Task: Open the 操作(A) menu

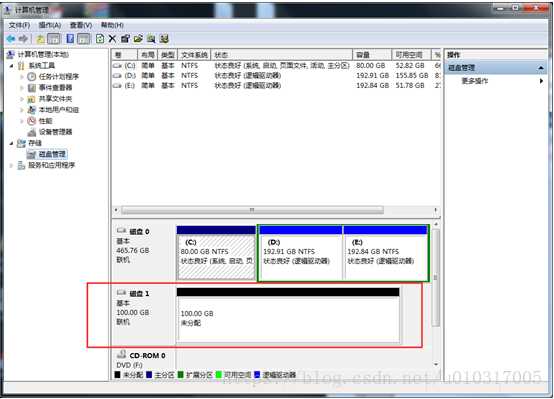Action: point(50,25)
